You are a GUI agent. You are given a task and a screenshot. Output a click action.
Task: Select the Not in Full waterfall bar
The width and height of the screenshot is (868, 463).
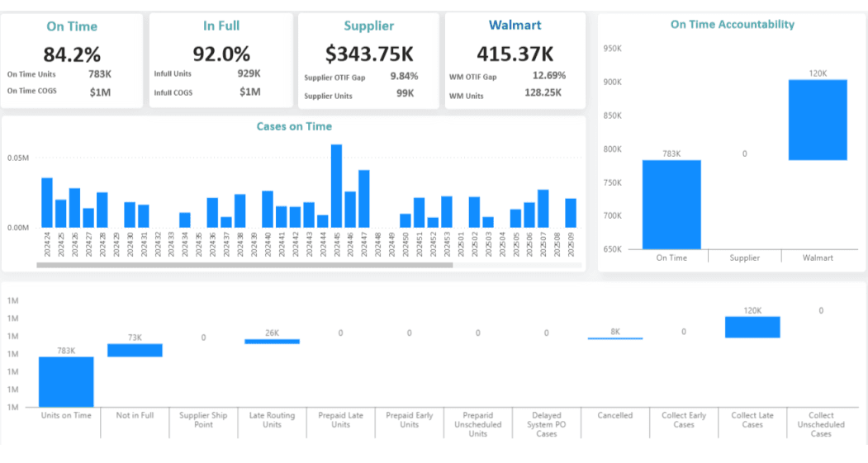click(x=135, y=350)
